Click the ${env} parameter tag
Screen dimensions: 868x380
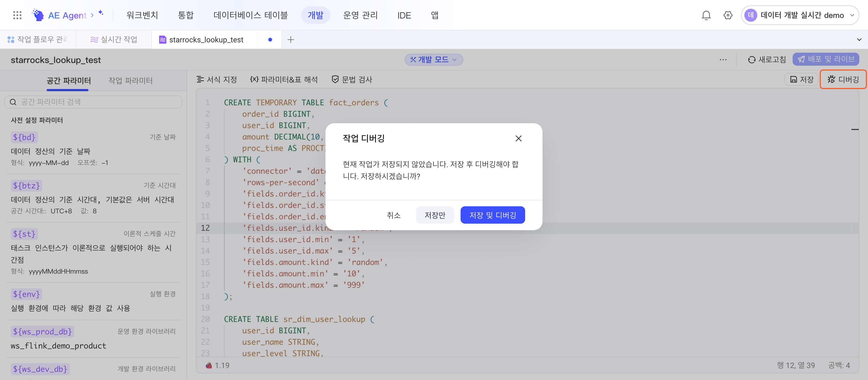coord(26,294)
